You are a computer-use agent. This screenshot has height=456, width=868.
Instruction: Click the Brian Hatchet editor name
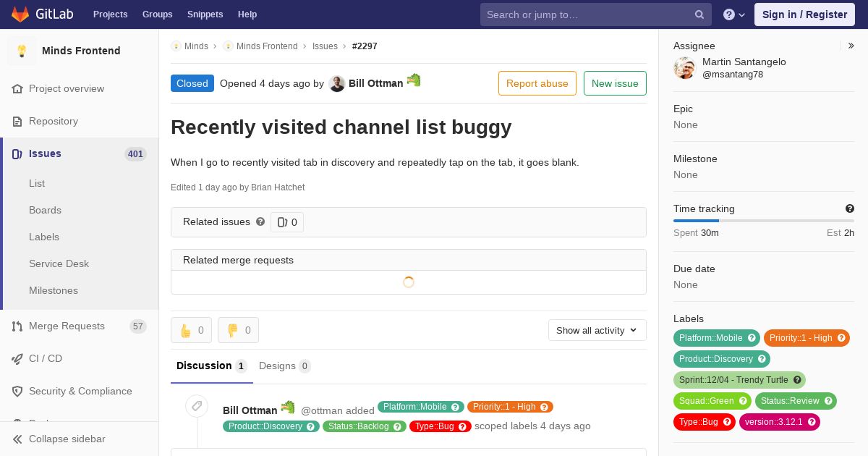[278, 187]
